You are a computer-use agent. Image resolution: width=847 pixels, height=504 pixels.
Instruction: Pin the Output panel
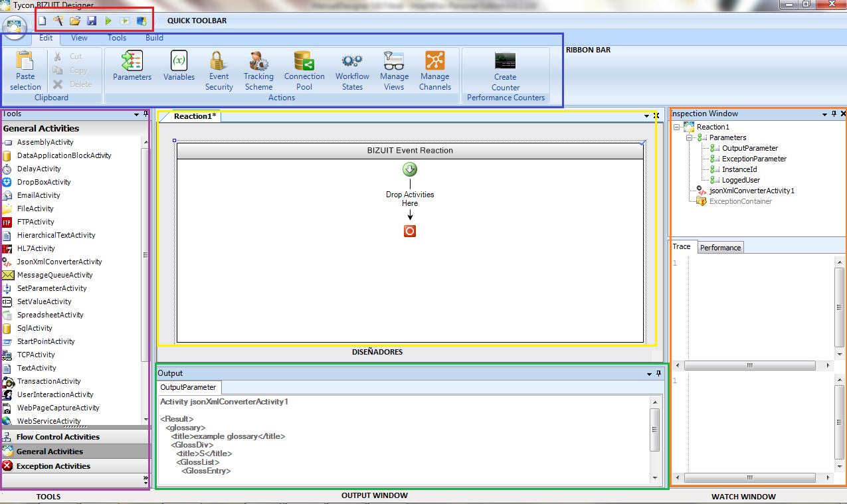pyautogui.click(x=658, y=374)
